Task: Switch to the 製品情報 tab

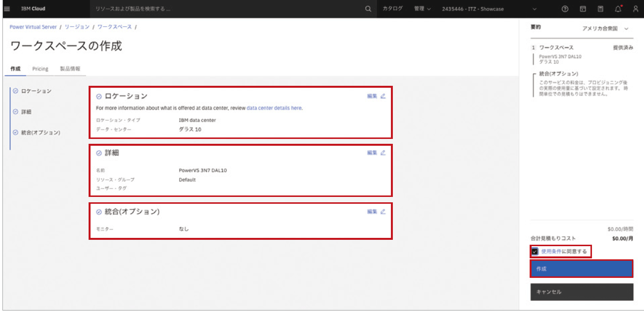Action: [x=70, y=69]
